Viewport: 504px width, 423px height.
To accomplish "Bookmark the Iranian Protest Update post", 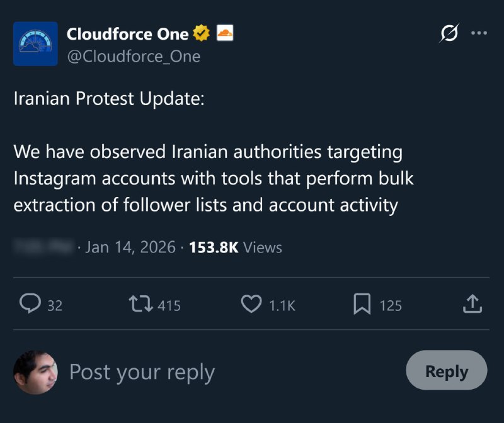I will pyautogui.click(x=362, y=305).
